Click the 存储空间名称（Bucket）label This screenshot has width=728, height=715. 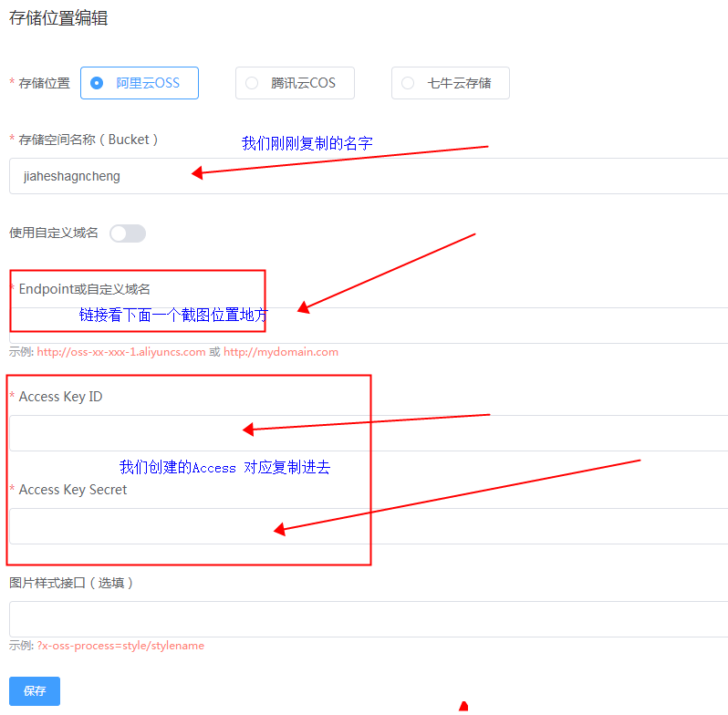[88, 140]
